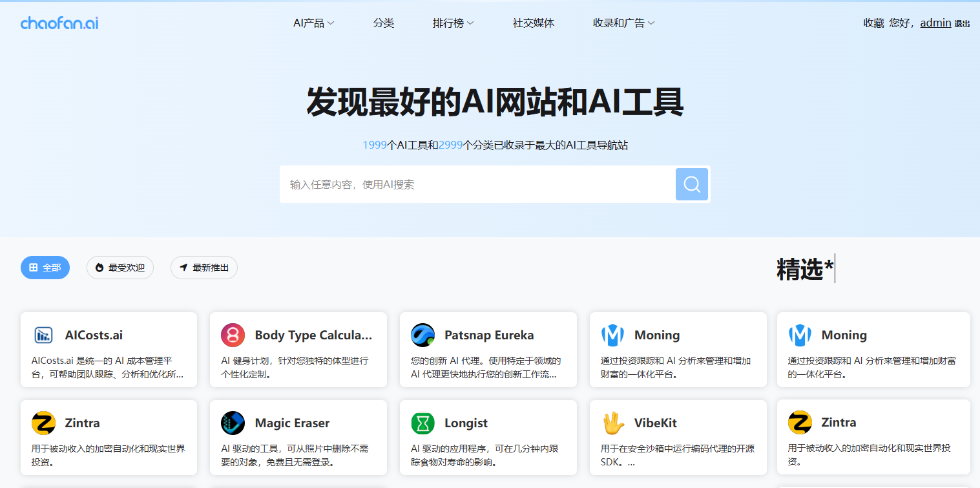Click the 收藏 link

point(873,23)
